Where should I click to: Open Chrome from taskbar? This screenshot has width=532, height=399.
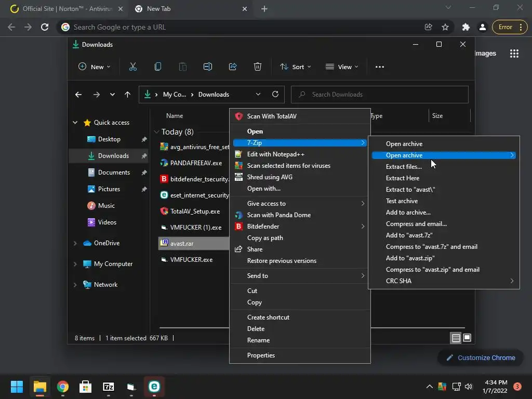[x=63, y=387]
